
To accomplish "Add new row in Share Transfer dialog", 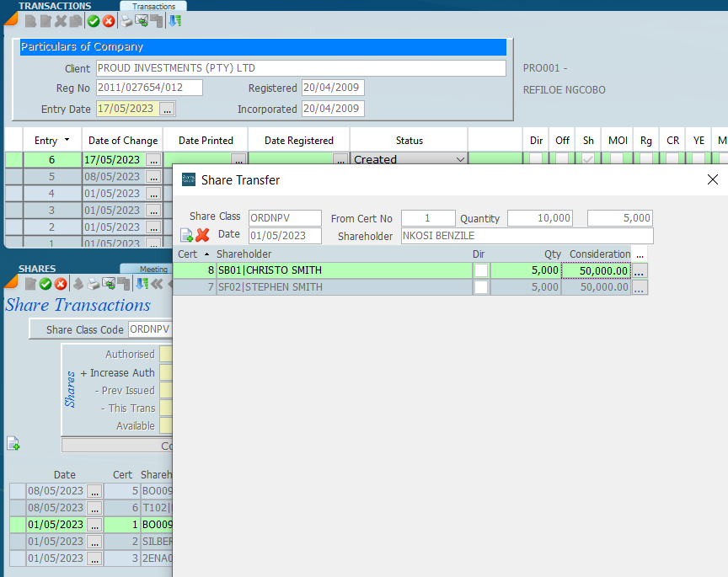I will 187,236.
